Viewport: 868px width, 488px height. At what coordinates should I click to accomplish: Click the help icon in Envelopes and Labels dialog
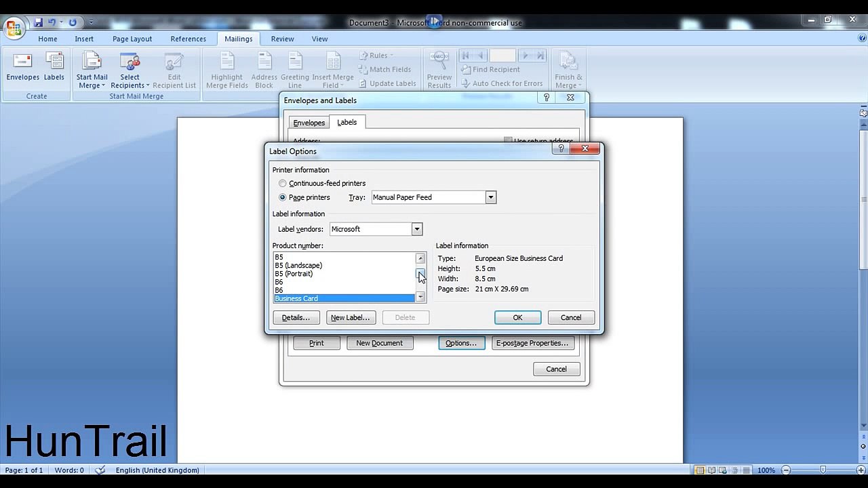(x=547, y=98)
